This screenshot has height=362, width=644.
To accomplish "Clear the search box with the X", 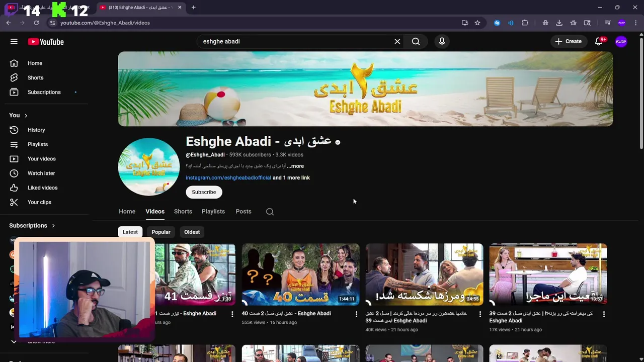I will pos(397,41).
